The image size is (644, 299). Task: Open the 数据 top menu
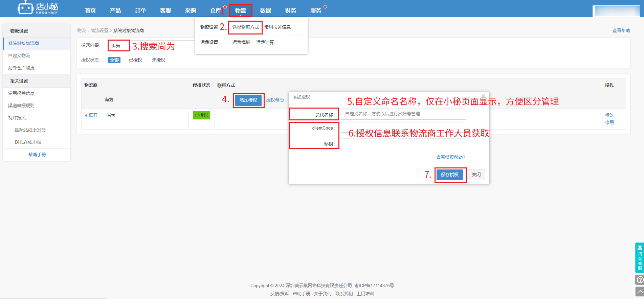(x=266, y=10)
